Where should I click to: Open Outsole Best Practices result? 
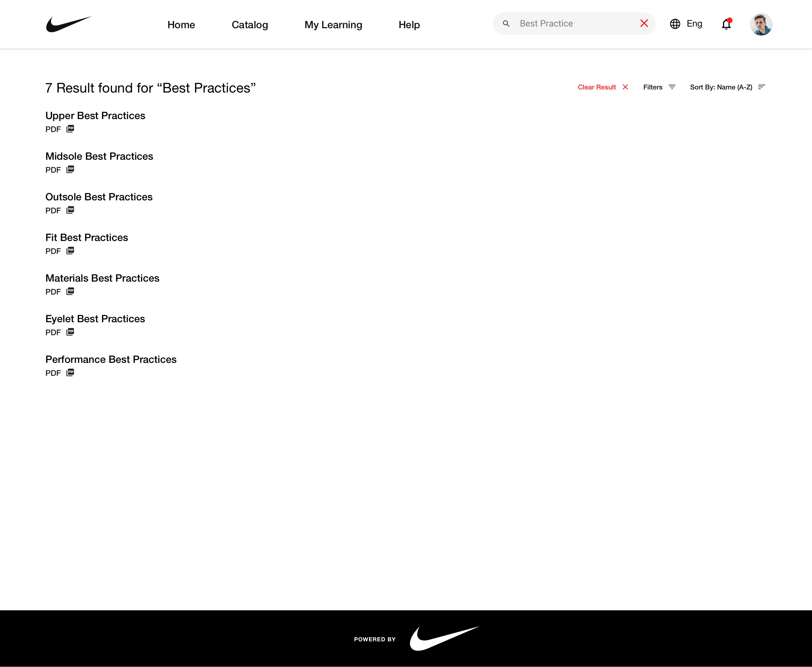[99, 197]
